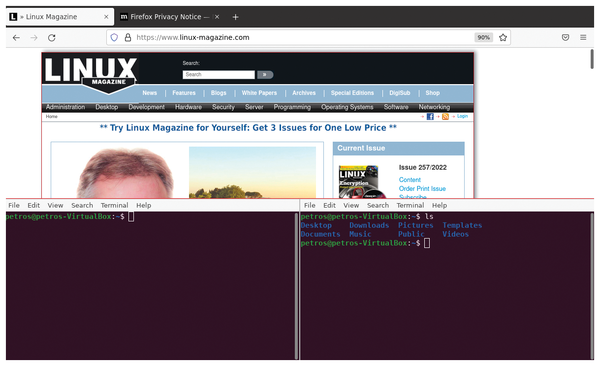This screenshot has width=600, height=366.
Task: Open File menu in left terminal
Action: [x=14, y=205]
